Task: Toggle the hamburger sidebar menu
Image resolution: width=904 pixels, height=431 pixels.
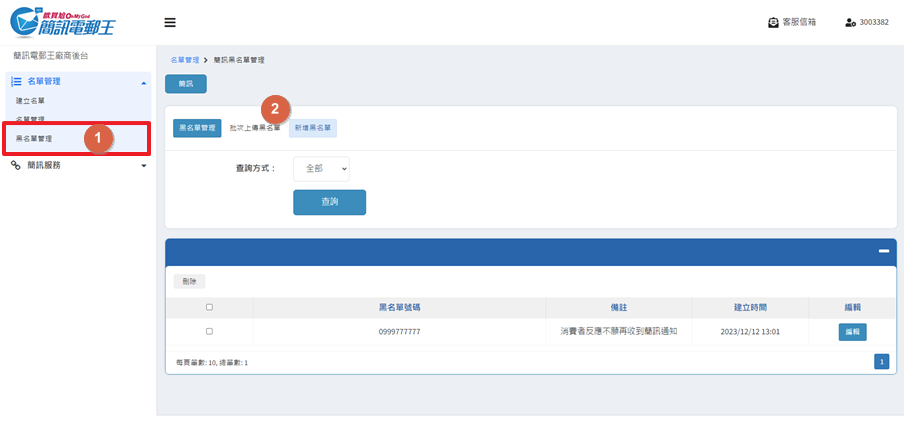Action: point(170,22)
